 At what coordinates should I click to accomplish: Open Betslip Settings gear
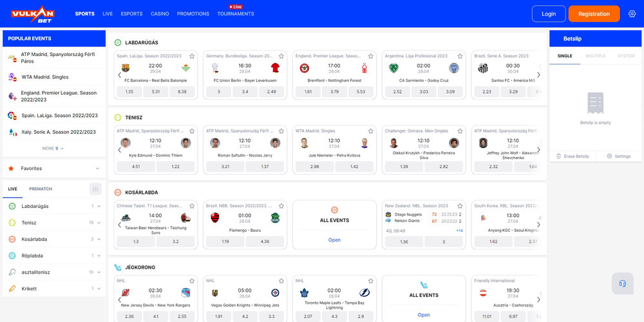click(x=609, y=156)
